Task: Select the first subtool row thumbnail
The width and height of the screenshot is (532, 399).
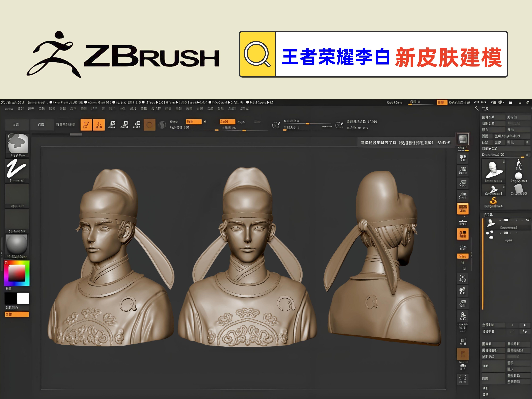Action: (491, 223)
